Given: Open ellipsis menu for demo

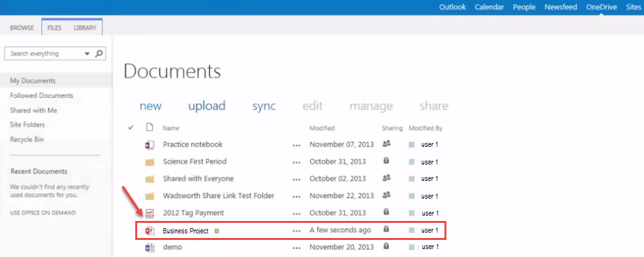Looking at the screenshot, I should [x=297, y=248].
